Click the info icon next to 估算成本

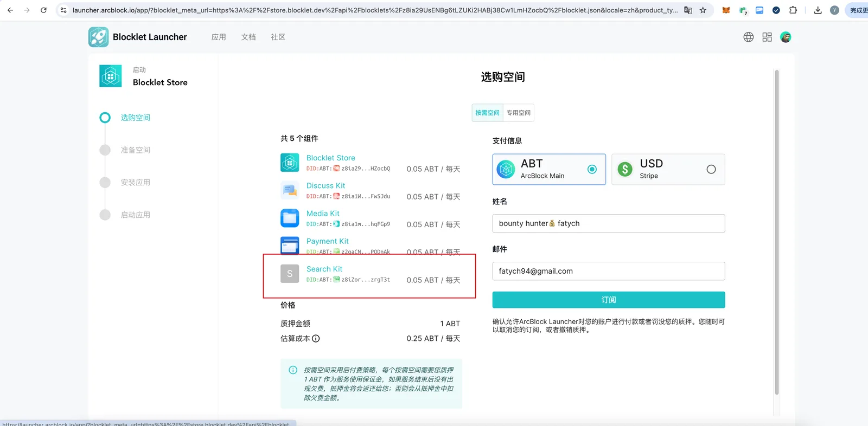point(316,338)
